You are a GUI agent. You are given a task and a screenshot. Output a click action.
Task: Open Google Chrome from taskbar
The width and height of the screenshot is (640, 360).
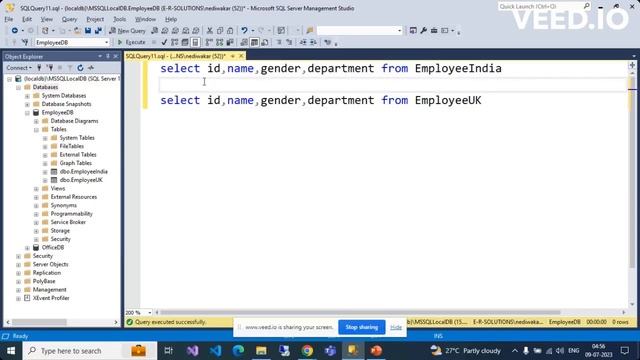tap(307, 351)
